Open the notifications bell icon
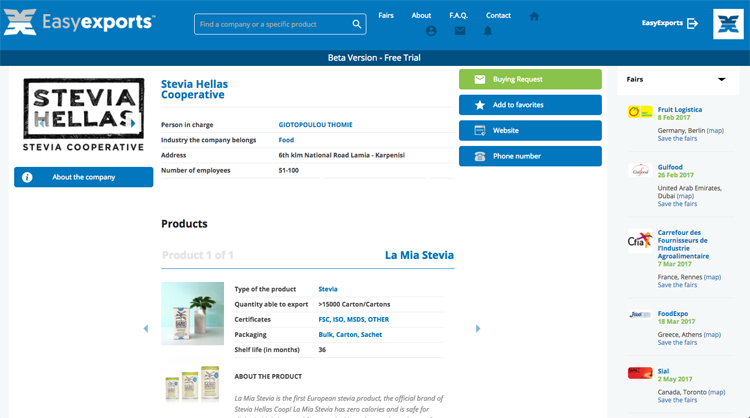This screenshot has width=750, height=418. pyautogui.click(x=487, y=31)
